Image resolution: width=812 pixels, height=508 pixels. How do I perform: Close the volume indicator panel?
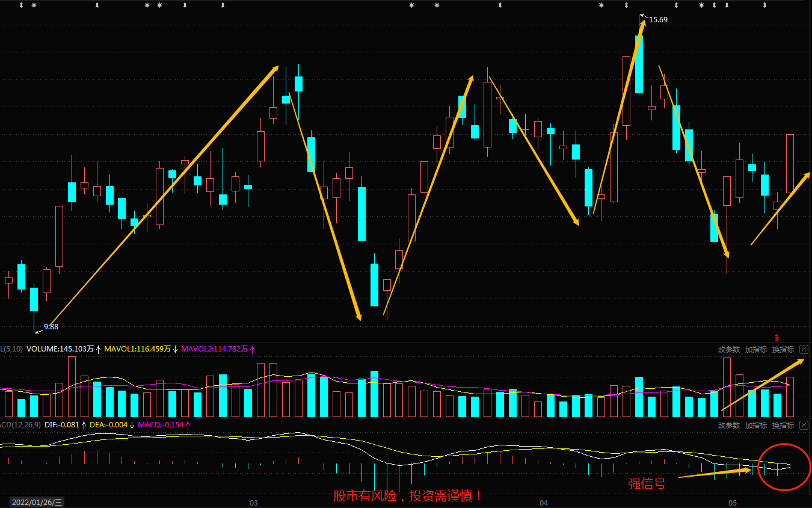tap(804, 350)
